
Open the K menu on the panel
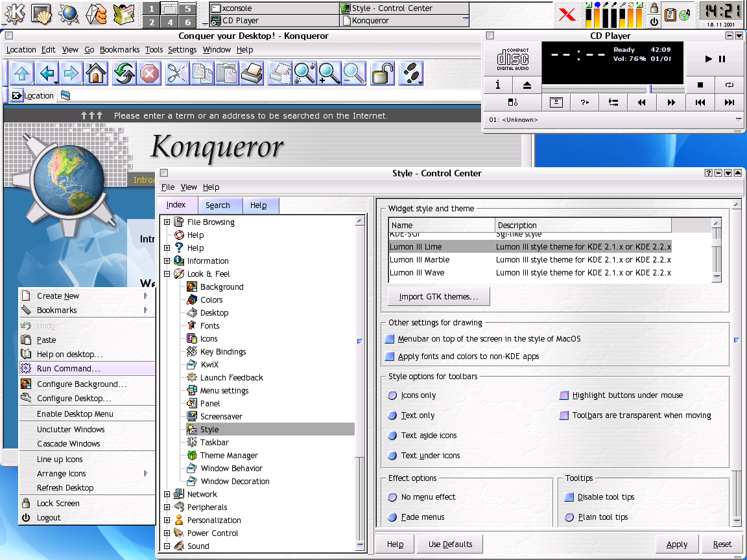pos(14,14)
